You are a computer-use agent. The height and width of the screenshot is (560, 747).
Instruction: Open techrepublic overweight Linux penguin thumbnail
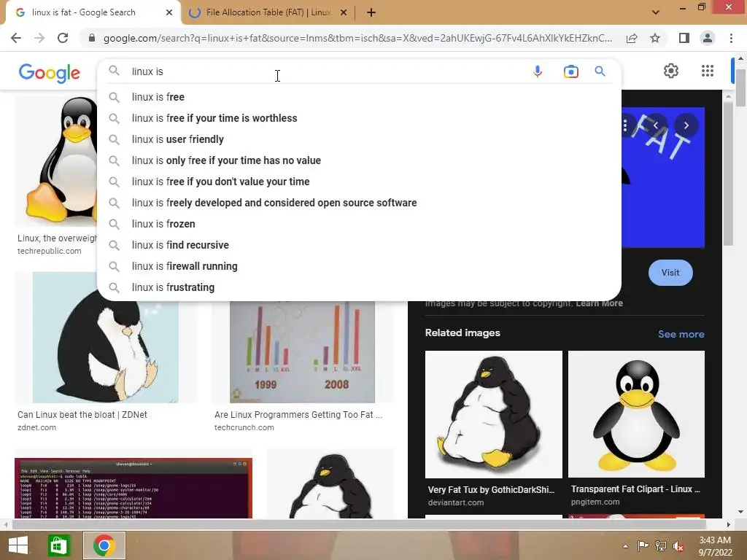[56, 162]
